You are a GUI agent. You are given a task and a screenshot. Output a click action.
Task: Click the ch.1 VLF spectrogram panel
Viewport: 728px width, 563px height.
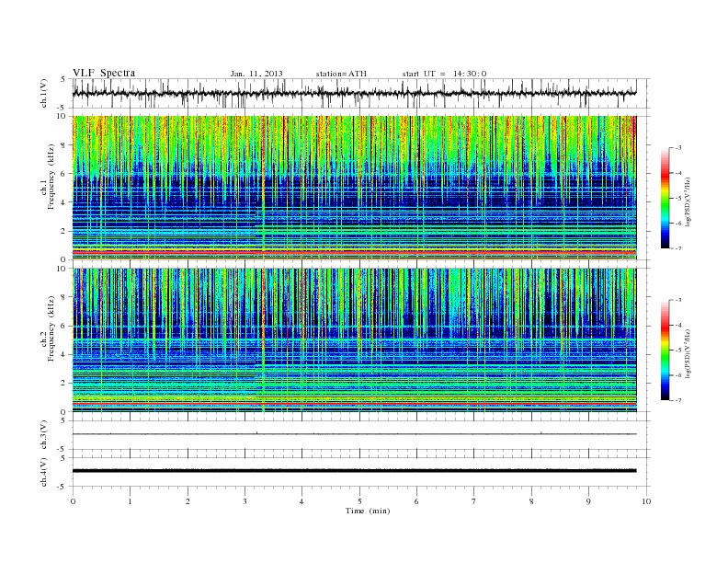(x=354, y=188)
